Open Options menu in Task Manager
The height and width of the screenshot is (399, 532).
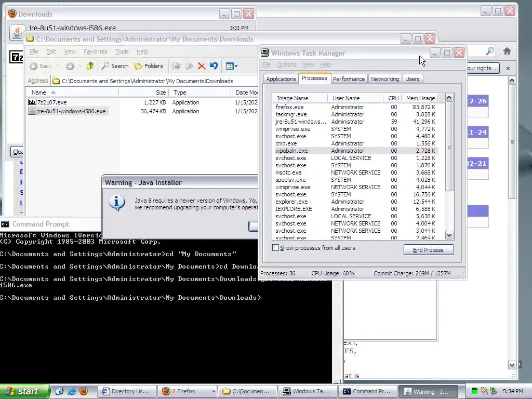tap(287, 64)
